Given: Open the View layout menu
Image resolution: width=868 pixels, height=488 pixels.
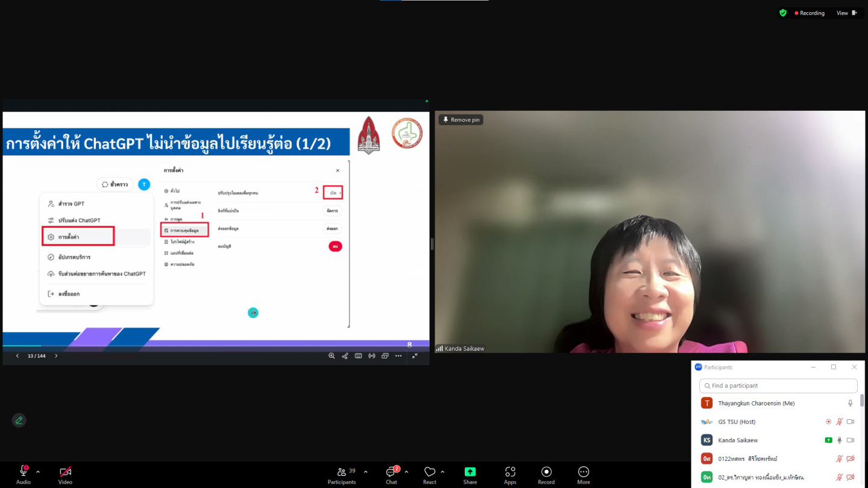Looking at the screenshot, I should (x=846, y=13).
